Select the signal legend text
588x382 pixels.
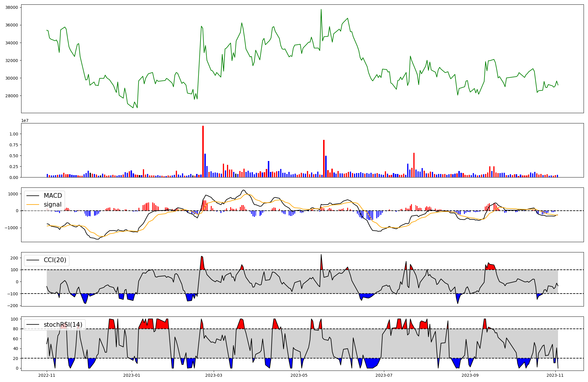point(53,205)
